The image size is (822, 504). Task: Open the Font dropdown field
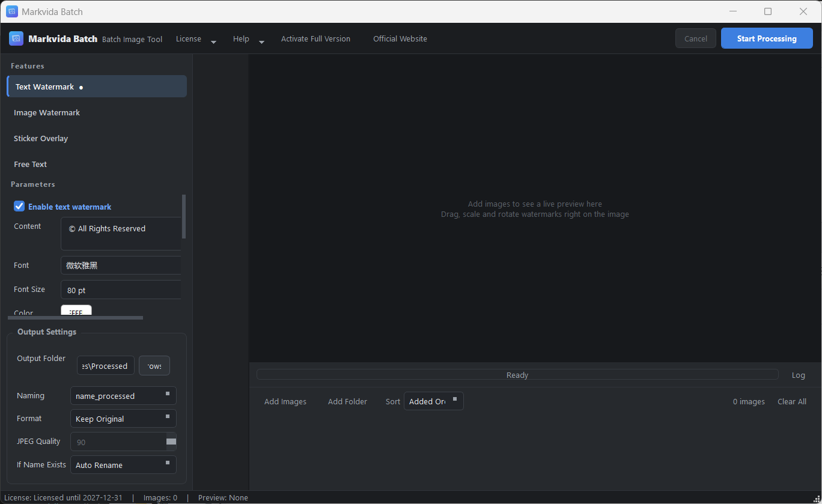(x=121, y=266)
